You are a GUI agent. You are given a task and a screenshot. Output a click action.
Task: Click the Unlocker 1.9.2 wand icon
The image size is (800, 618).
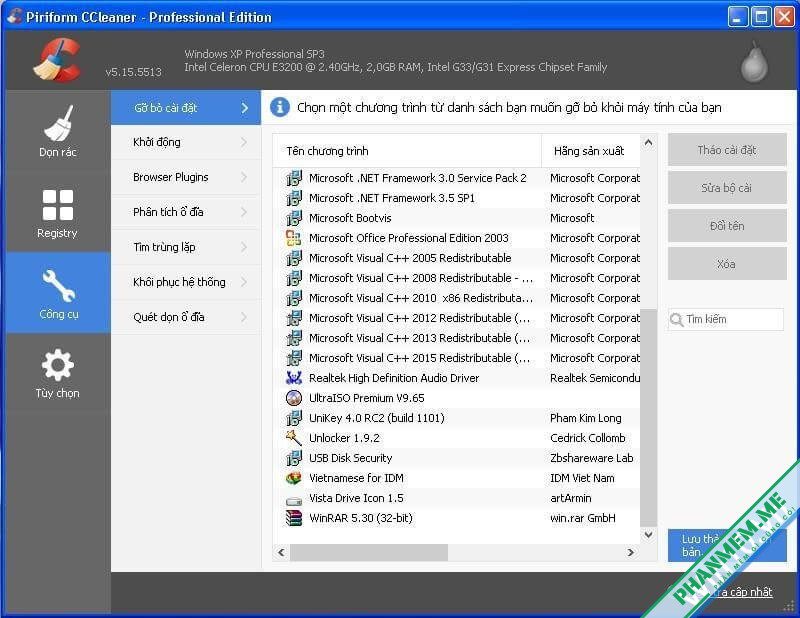[294, 438]
